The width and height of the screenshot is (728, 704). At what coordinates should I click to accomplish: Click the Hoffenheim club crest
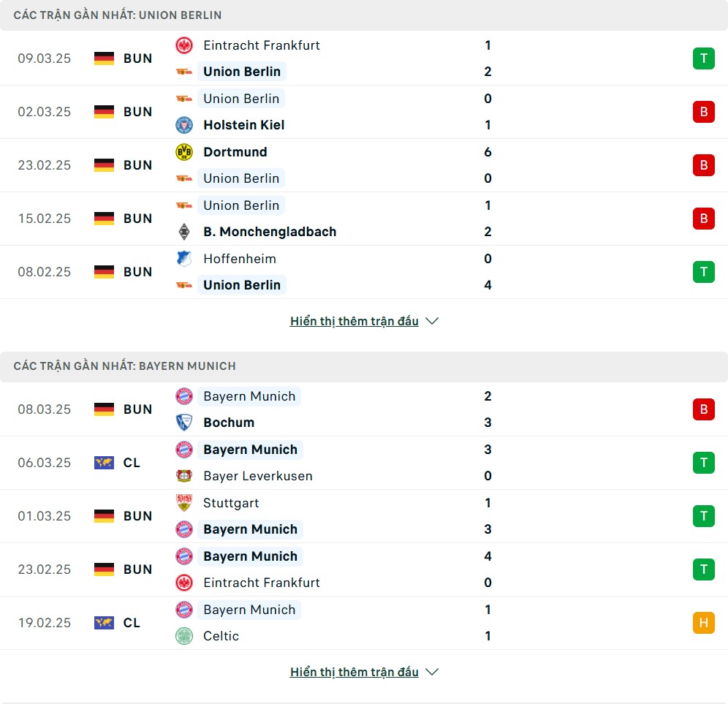pos(184,259)
